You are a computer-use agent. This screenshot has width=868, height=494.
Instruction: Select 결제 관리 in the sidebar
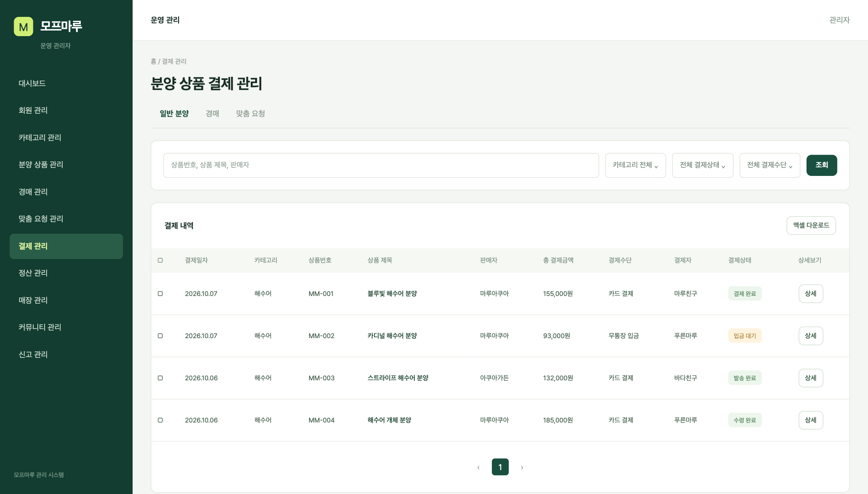coord(66,246)
